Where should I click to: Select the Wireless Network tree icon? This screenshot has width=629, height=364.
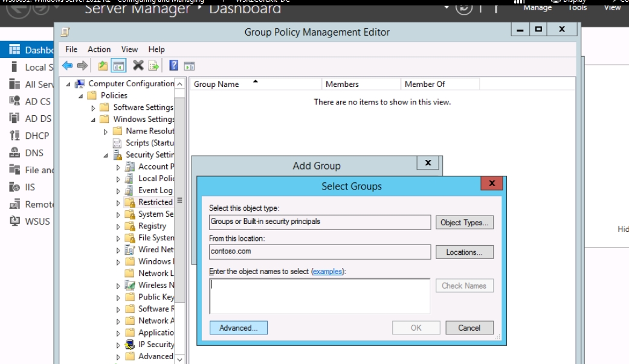[x=129, y=285]
